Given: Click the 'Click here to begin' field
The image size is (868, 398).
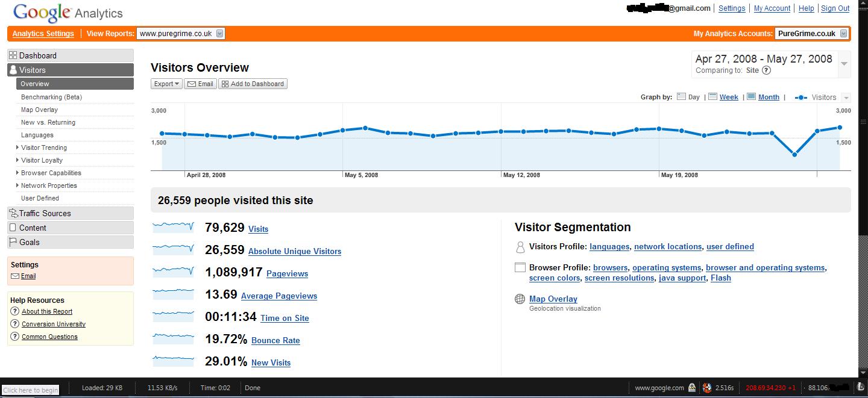Looking at the screenshot, I should tap(31, 390).
